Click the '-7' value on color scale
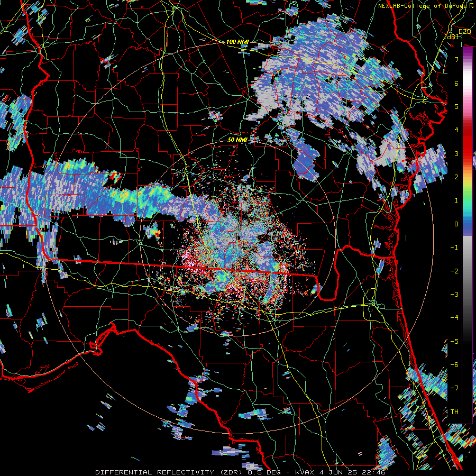This screenshot has height=476, width=476. click(454, 388)
